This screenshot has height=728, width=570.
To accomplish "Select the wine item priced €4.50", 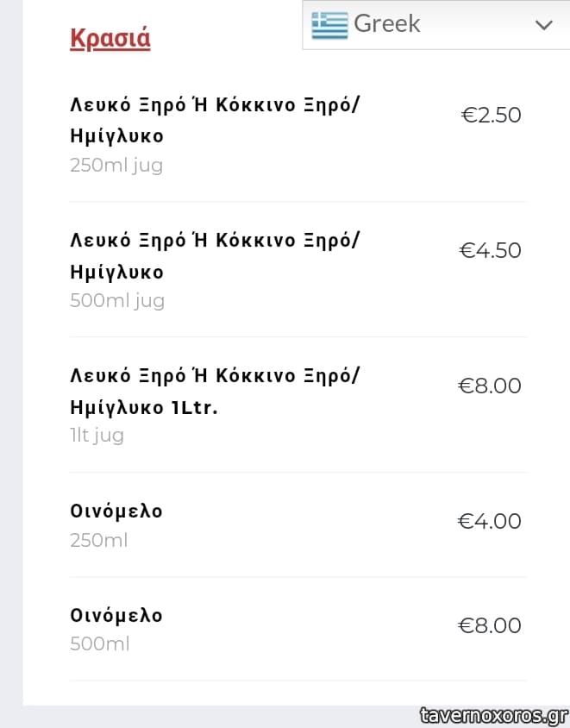I will pyautogui.click(x=216, y=255).
